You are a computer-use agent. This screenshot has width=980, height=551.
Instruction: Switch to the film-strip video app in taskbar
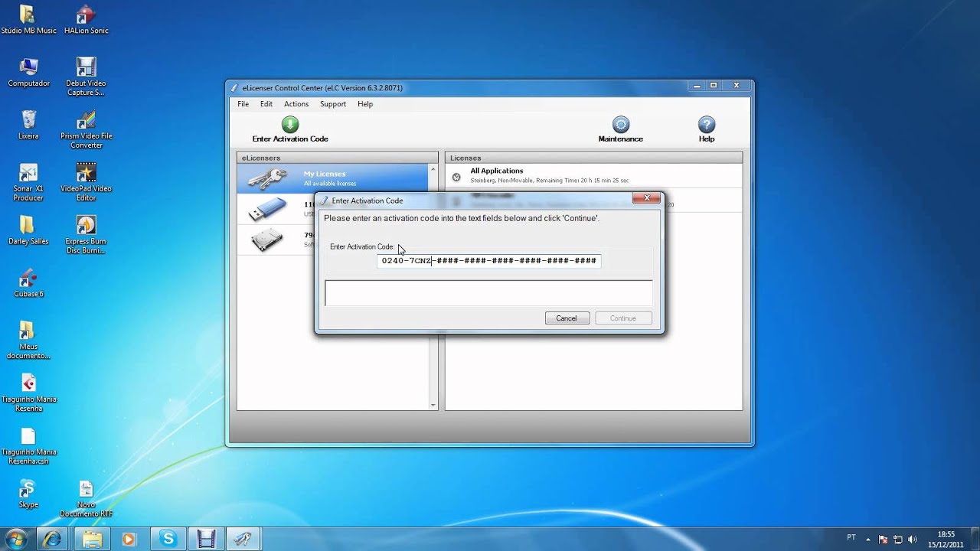(206, 539)
